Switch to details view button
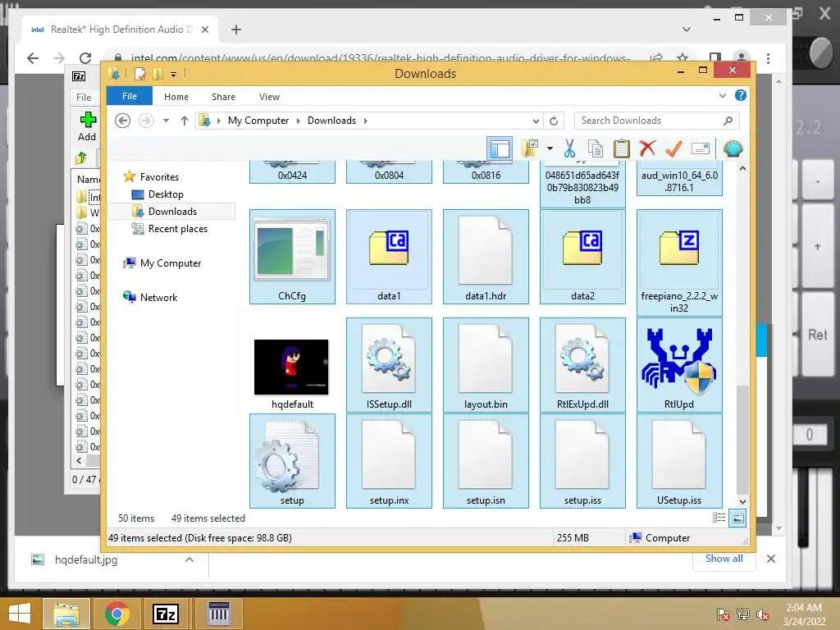840x630 pixels. pyautogui.click(x=719, y=518)
